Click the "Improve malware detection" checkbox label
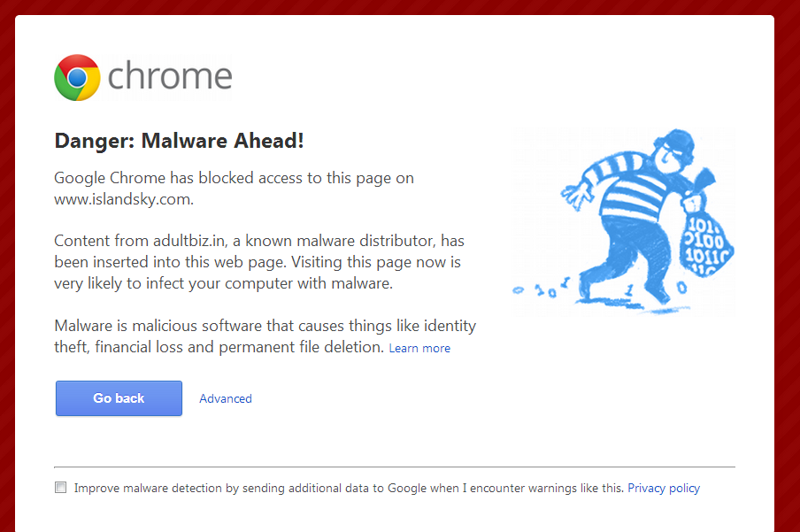Viewport: 800px width, 532px height. [350, 488]
